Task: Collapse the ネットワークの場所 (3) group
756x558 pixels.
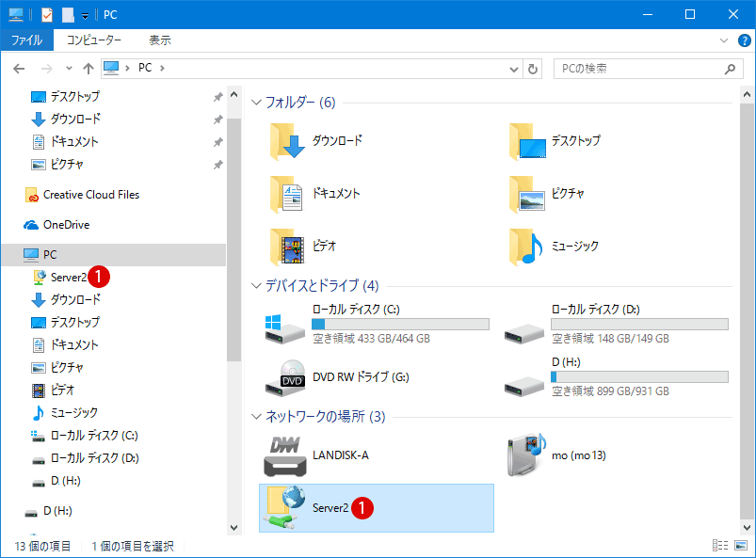Action: click(x=256, y=417)
